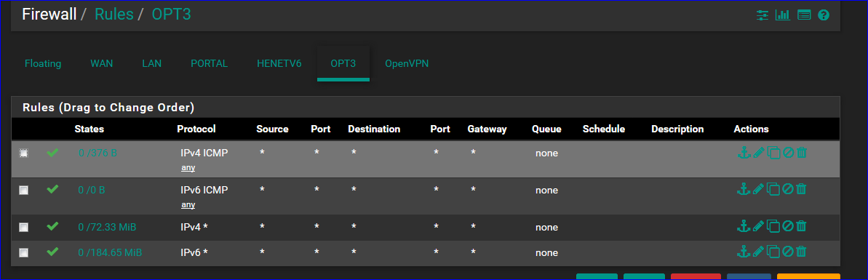Disable the IPv6 * rule
The width and height of the screenshot is (868, 280).
click(x=788, y=252)
